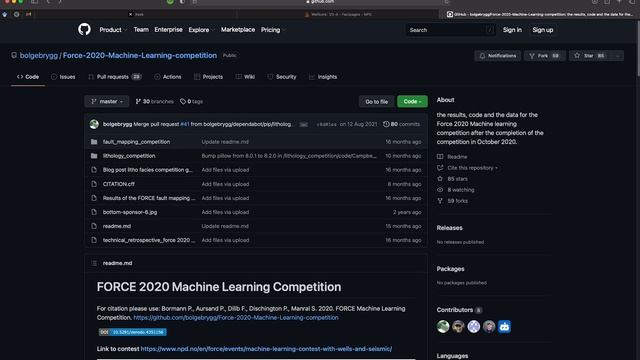Open the CITATION.cff file
Image resolution: width=640 pixels, height=360 pixels.
pyautogui.click(x=119, y=184)
